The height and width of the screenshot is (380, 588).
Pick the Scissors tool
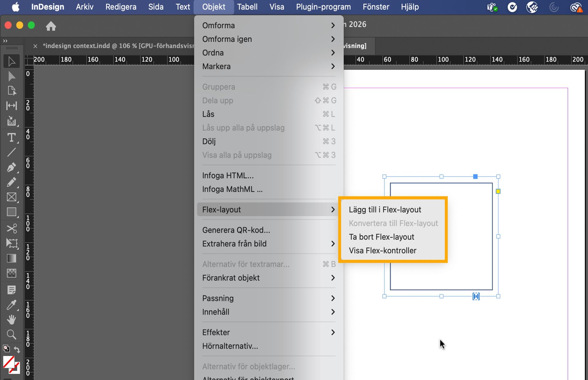click(11, 228)
